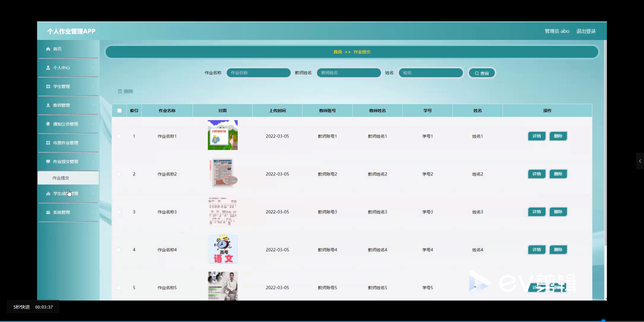The image size is (644, 322).
Task: Click the 上传时间 column header
Action: 277,111
